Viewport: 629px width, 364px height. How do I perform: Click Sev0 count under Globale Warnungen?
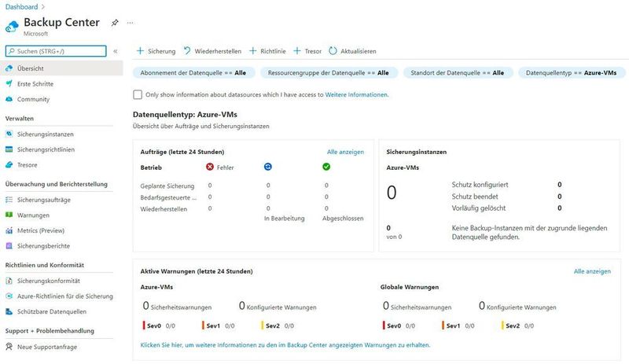click(410, 326)
